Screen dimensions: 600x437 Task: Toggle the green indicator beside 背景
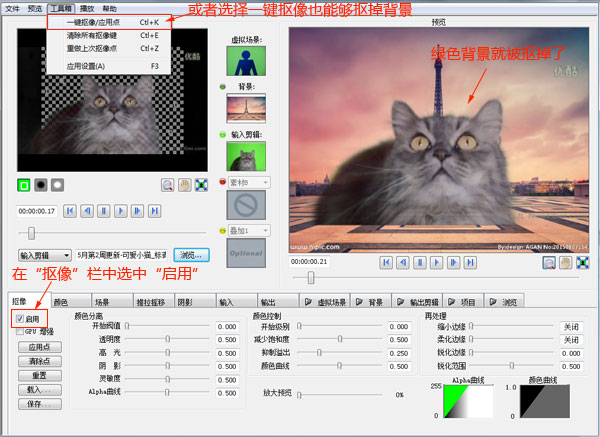click(x=223, y=87)
